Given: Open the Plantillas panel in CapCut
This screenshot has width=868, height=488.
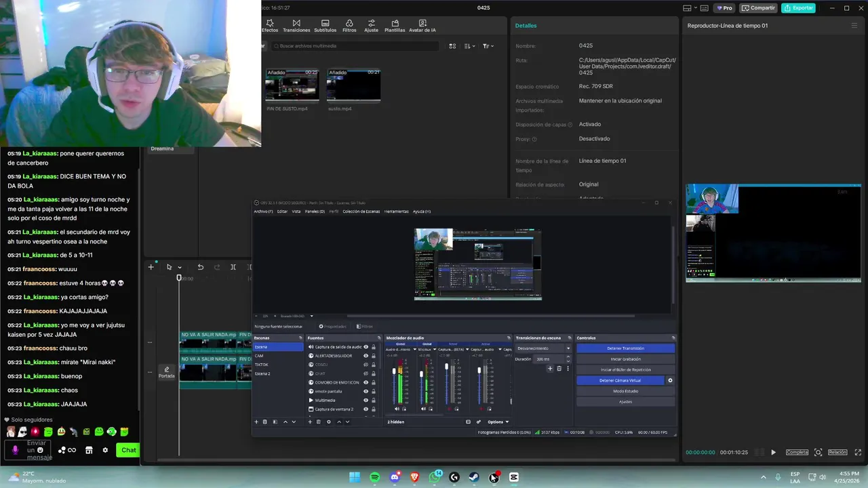Looking at the screenshot, I should 395,26.
